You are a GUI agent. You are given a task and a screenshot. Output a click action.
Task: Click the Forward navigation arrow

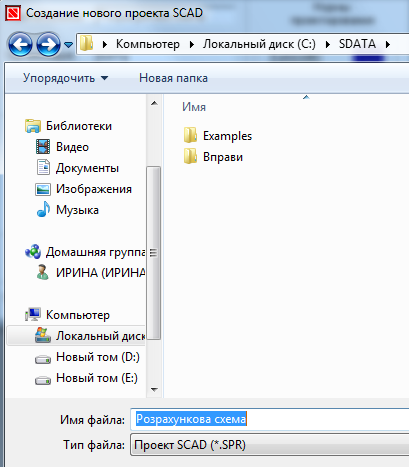point(48,44)
